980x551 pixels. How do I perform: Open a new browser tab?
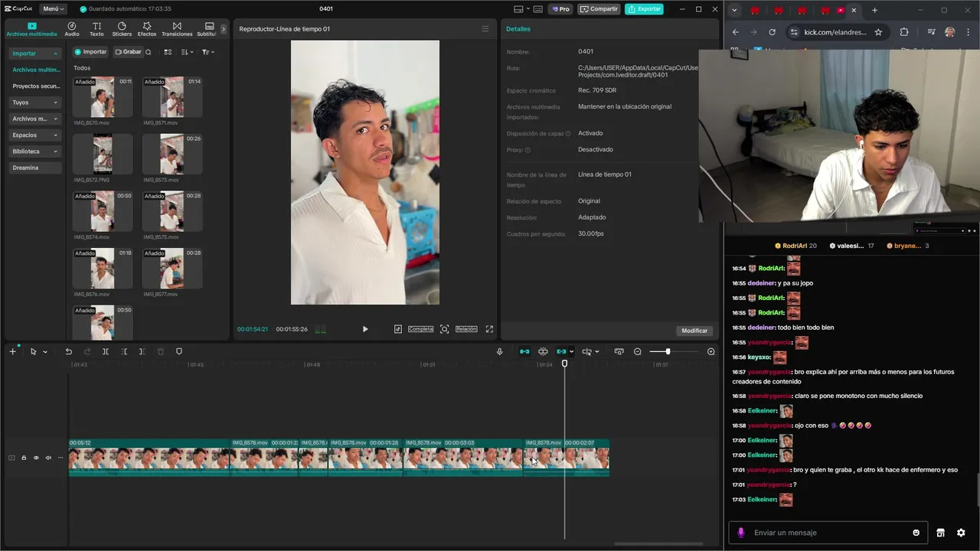tap(874, 10)
